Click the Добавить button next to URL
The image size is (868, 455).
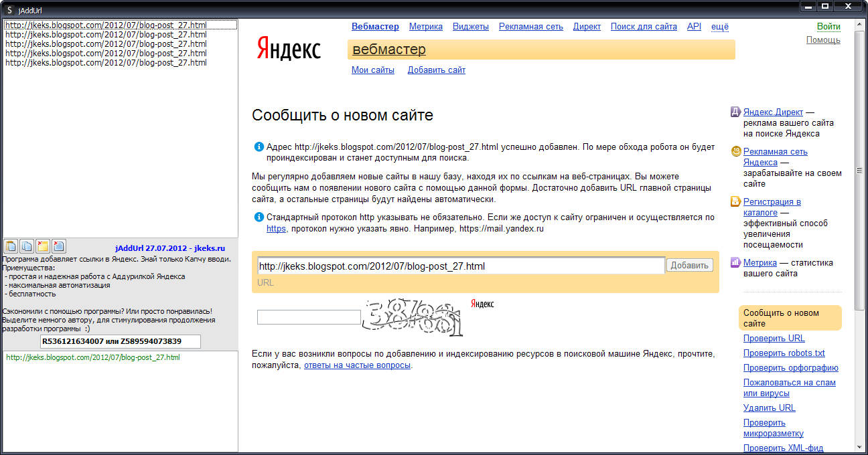click(x=690, y=266)
